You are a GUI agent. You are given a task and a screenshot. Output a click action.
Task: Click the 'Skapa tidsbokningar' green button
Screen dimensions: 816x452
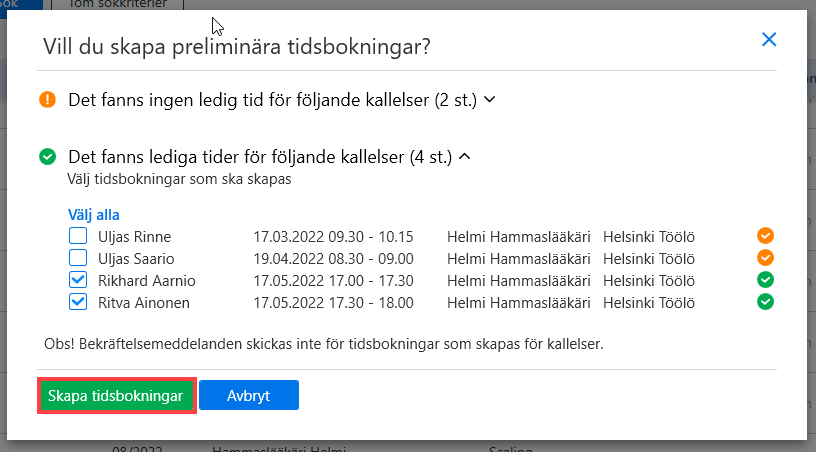(117, 396)
